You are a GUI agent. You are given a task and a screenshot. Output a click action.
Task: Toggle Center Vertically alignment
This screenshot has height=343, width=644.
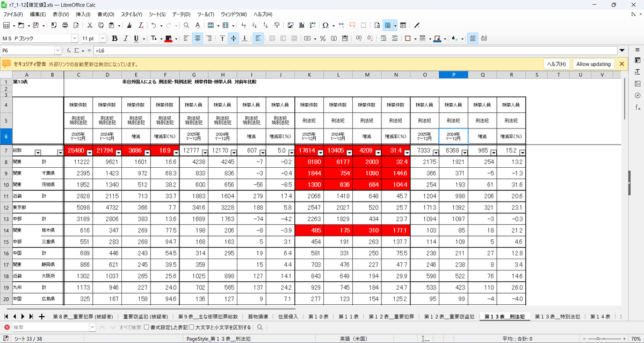point(234,38)
